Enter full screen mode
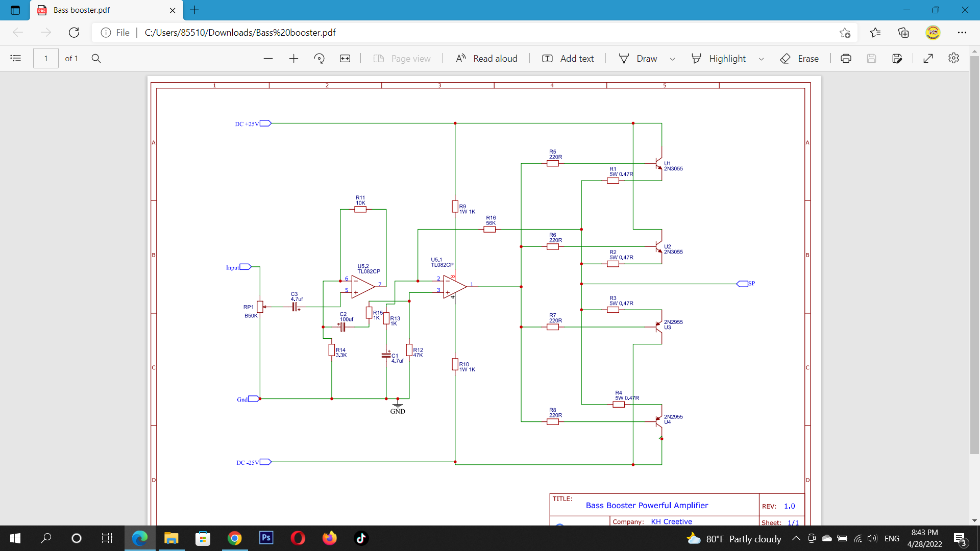This screenshot has width=980, height=551. (928, 58)
